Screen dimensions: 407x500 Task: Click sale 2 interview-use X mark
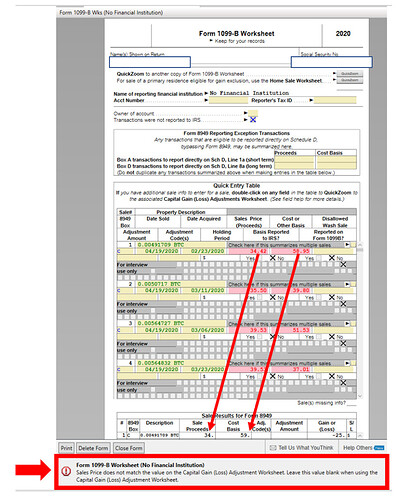click(343, 304)
